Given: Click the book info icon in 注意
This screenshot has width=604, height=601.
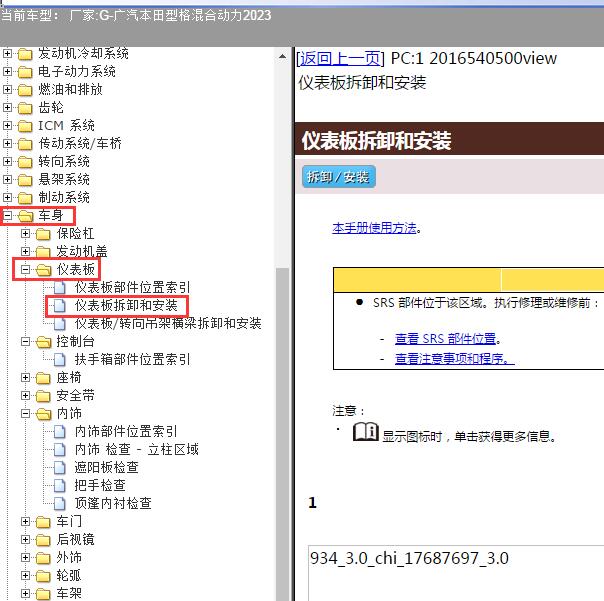Looking at the screenshot, I should tap(366, 432).
